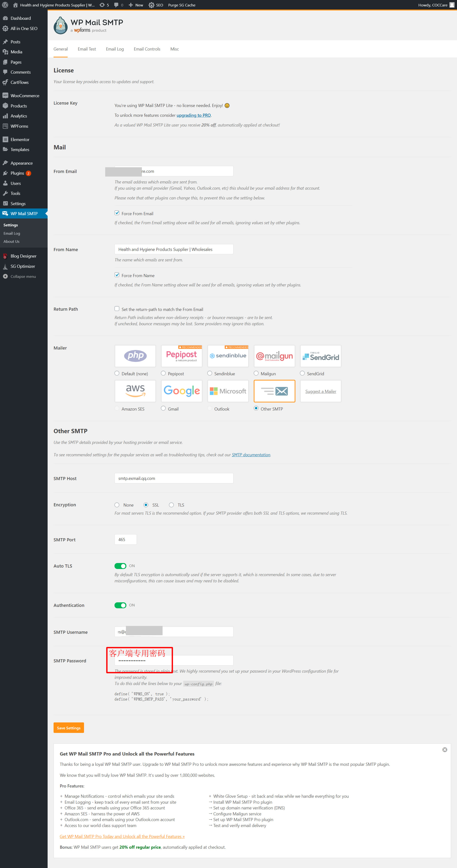This screenshot has width=457, height=868.
Task: Turn off the Authentication switch
Action: click(x=120, y=605)
